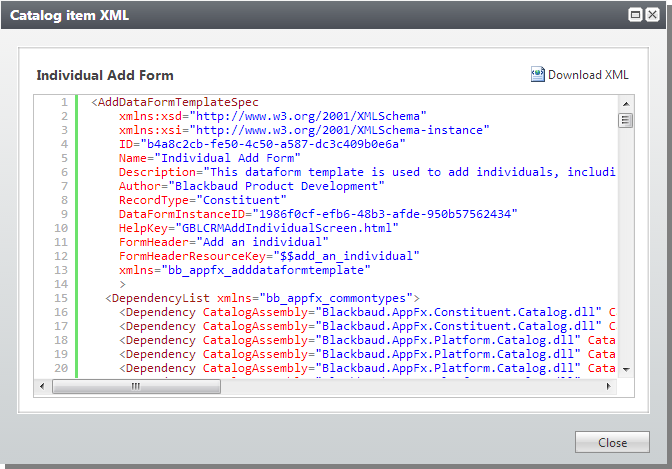Click the vertical scrollbar up arrow
The height and width of the screenshot is (469, 672).
626,104
